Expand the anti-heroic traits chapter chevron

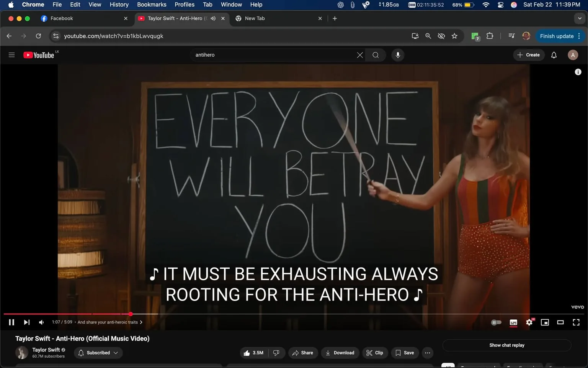141,322
